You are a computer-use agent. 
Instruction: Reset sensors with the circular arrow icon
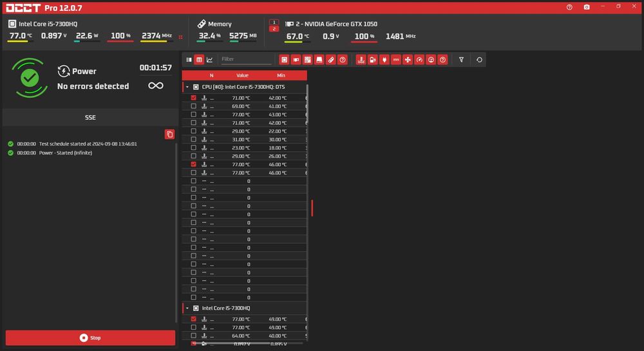(479, 60)
